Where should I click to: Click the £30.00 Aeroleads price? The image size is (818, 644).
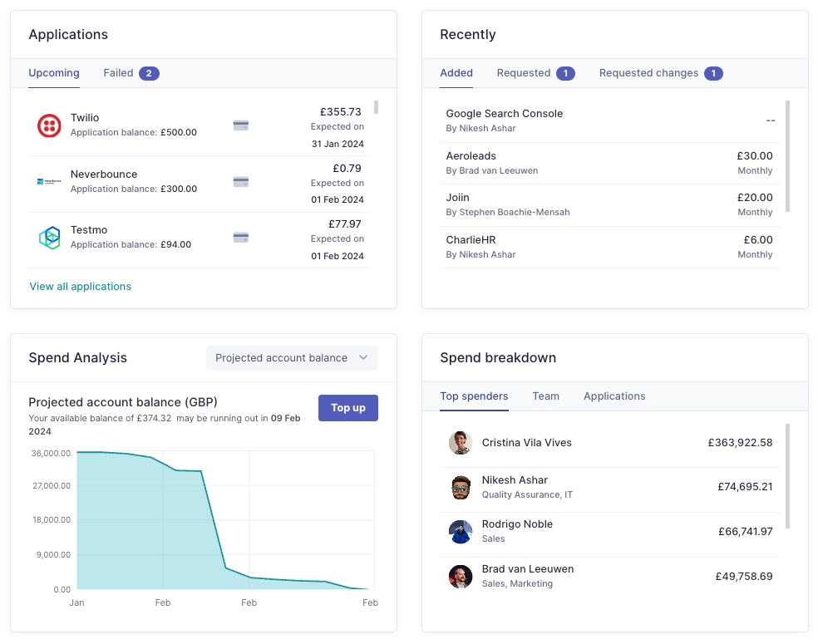pyautogui.click(x=754, y=156)
